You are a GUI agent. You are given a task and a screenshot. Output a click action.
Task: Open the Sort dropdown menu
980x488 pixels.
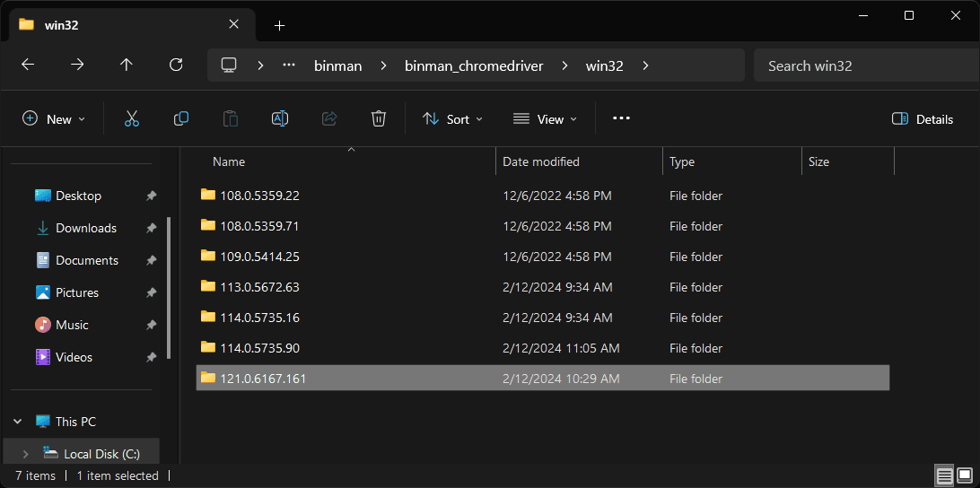tap(452, 118)
